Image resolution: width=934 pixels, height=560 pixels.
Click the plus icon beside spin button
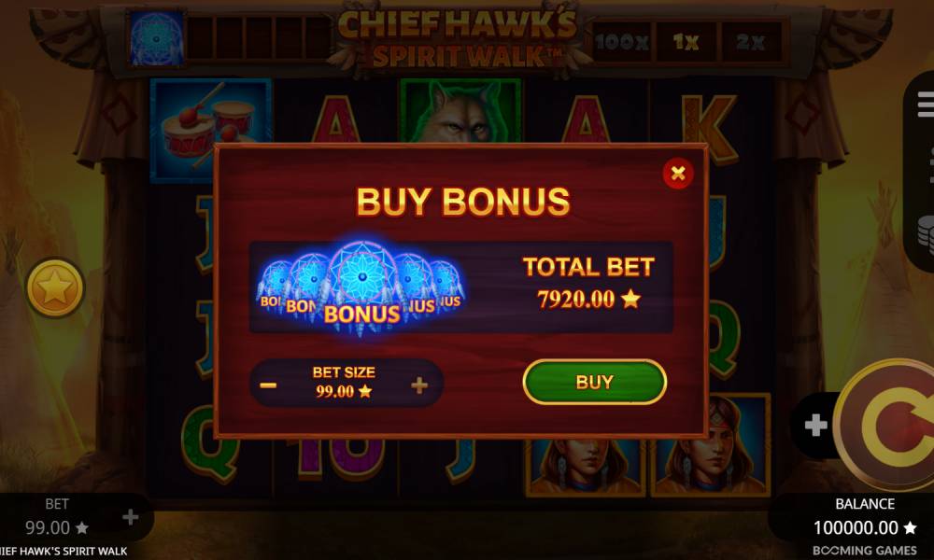pyautogui.click(x=815, y=425)
